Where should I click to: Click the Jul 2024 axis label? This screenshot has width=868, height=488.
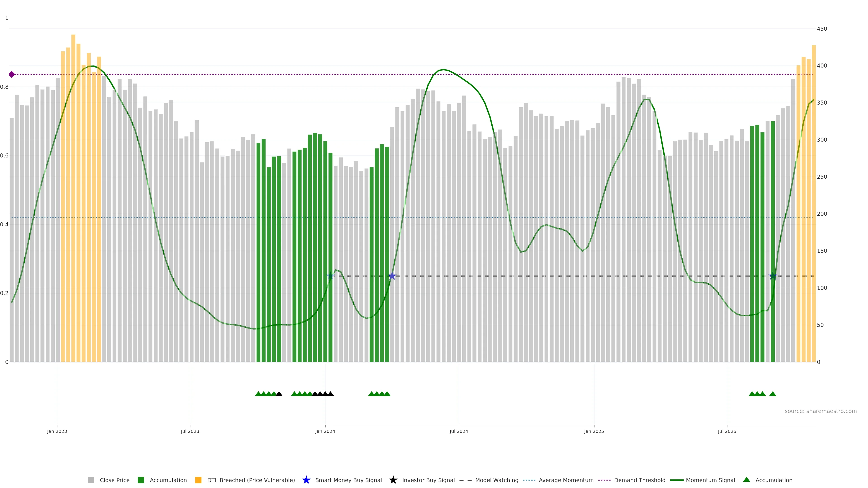coord(459,431)
